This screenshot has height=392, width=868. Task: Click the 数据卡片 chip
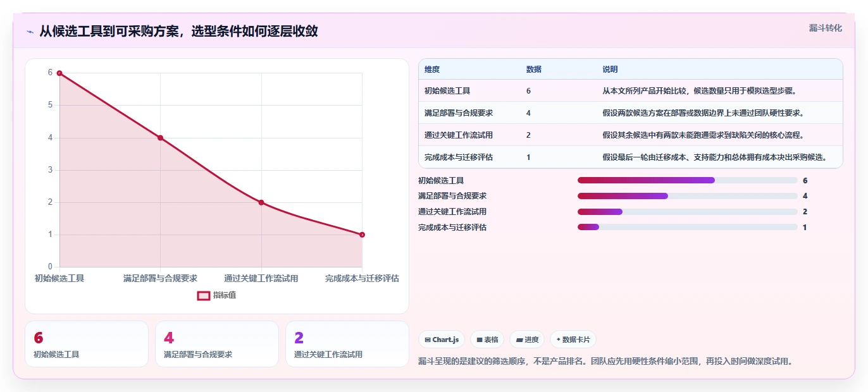pyautogui.click(x=573, y=340)
